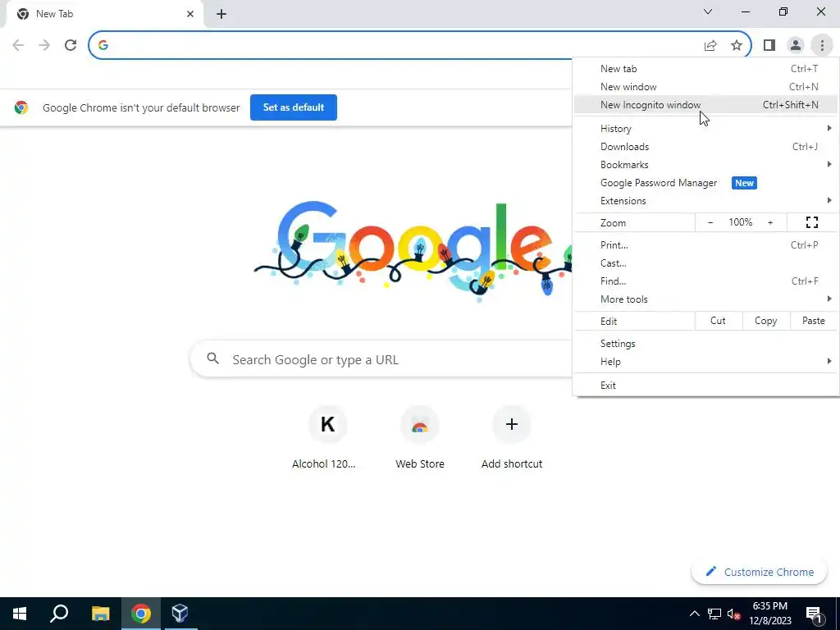Image resolution: width=840 pixels, height=630 pixels.
Task: Click the magnifier icon in Google search box
Action: click(212, 358)
